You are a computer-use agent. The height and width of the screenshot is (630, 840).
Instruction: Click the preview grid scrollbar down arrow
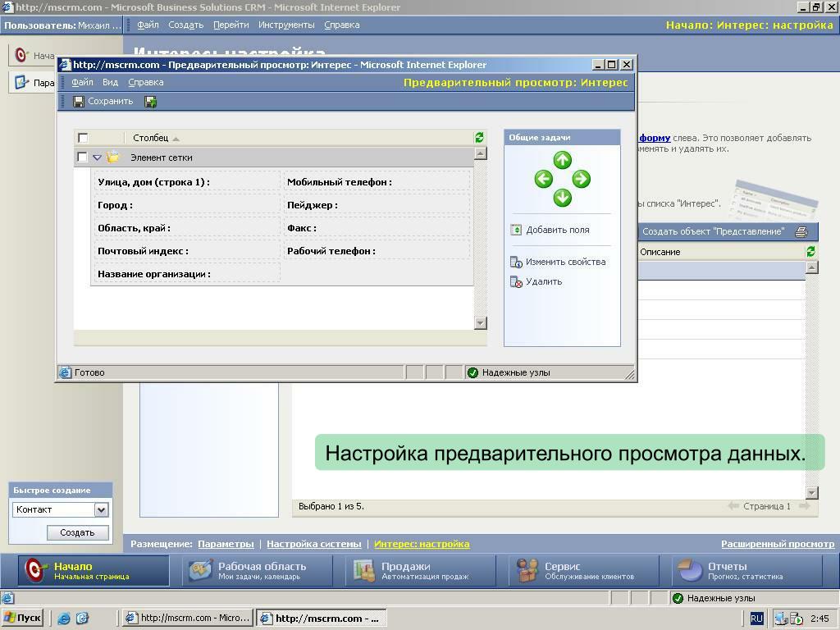pos(481,323)
